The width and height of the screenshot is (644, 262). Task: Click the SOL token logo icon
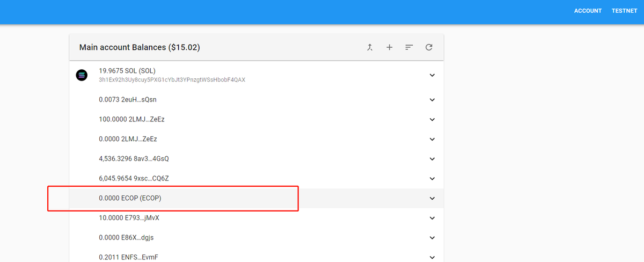pyautogui.click(x=82, y=75)
